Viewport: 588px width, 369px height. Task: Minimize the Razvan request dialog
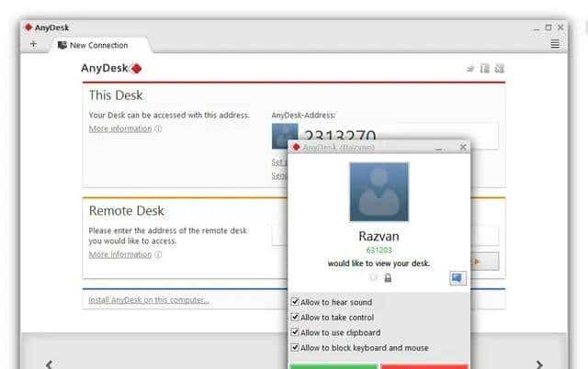(x=439, y=149)
